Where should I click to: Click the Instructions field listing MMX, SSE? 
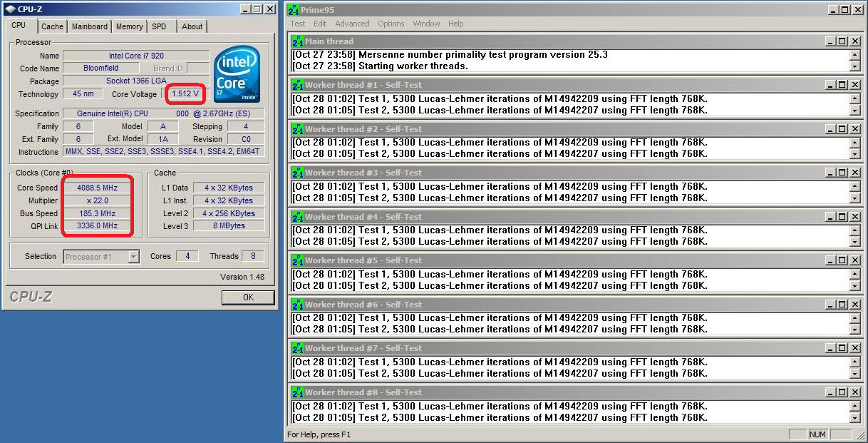163,152
